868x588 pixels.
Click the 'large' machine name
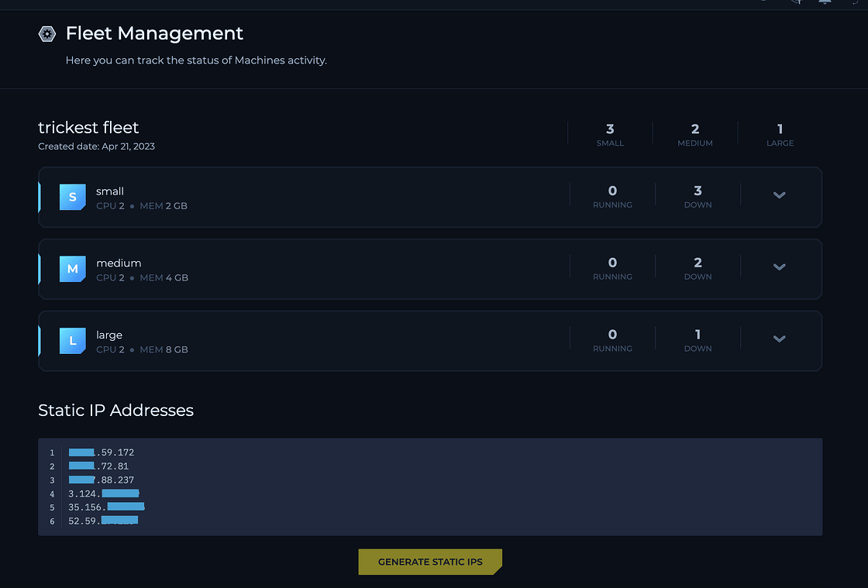click(109, 335)
